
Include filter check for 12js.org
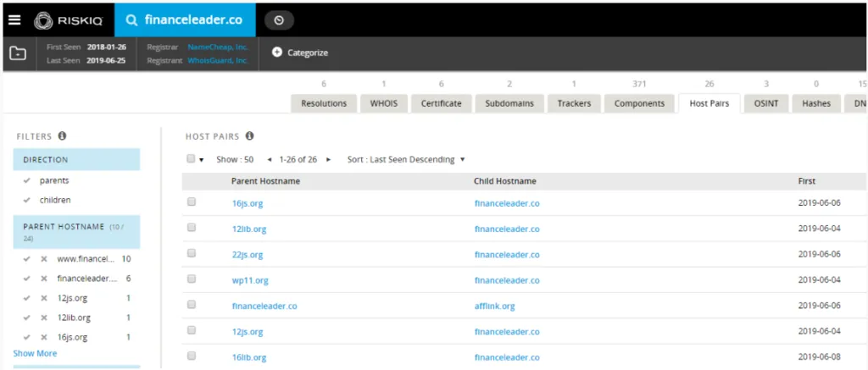pos(26,298)
